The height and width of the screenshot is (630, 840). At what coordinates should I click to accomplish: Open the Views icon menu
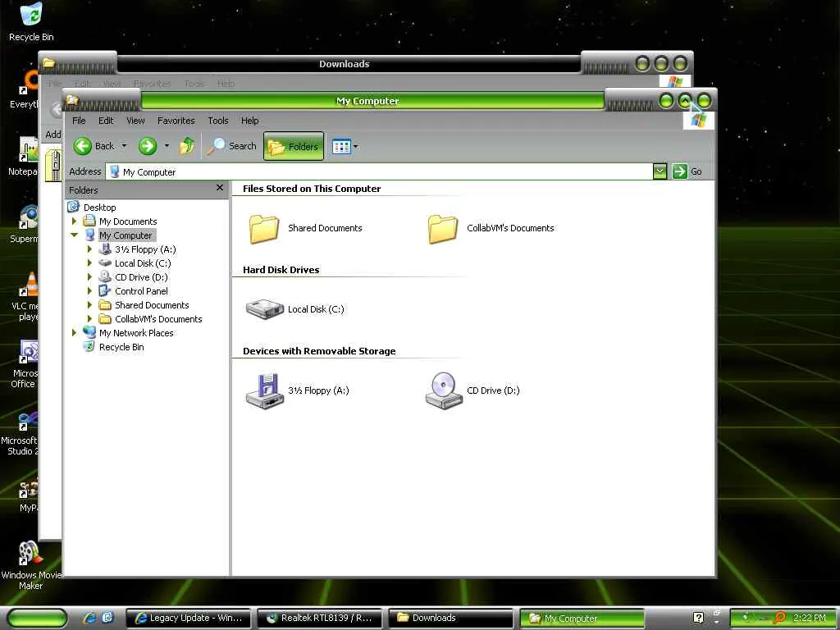(x=345, y=146)
